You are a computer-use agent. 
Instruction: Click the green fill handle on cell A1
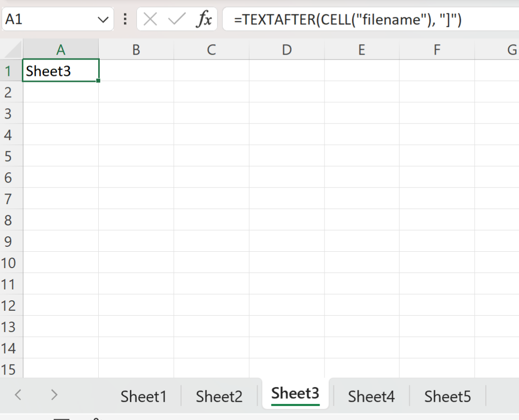(98, 80)
